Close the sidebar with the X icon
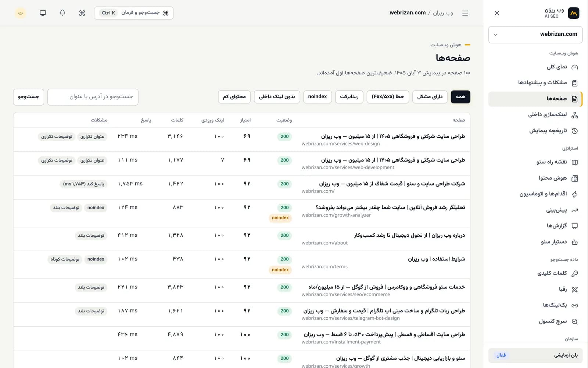588x368 pixels. coord(497,13)
